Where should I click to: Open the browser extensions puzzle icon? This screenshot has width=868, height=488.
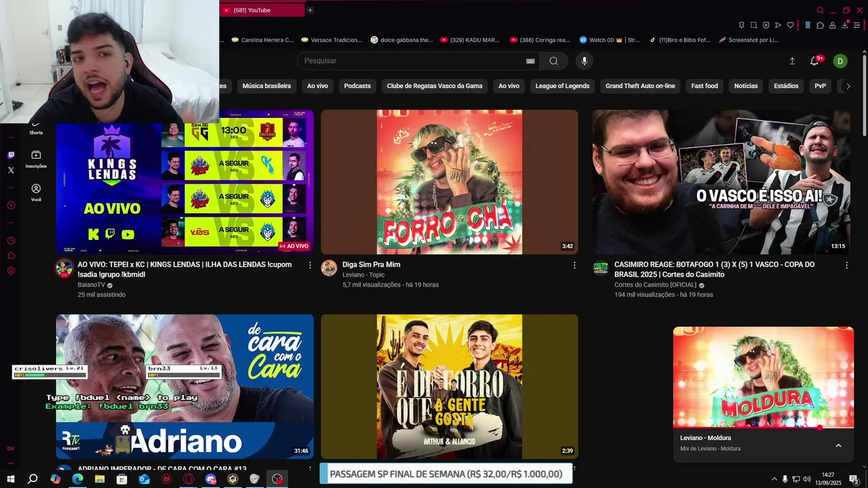[x=820, y=25]
